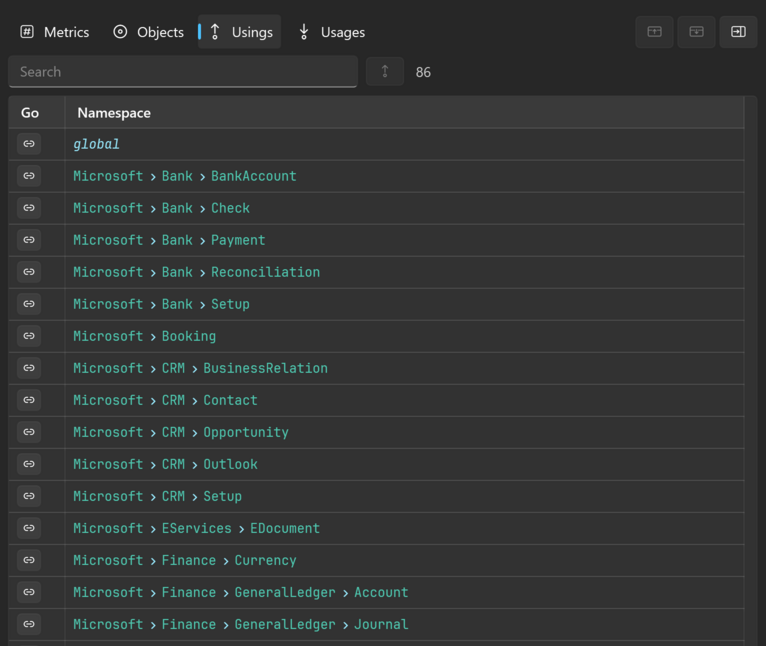Screen dimensions: 766x646
Task: Click the second panel layout button at top right
Action: [696, 32]
